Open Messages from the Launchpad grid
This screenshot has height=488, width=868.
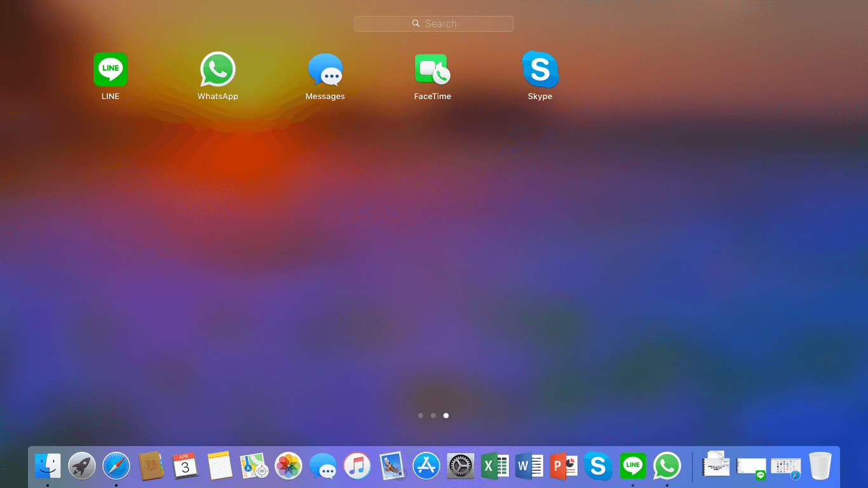pos(325,70)
